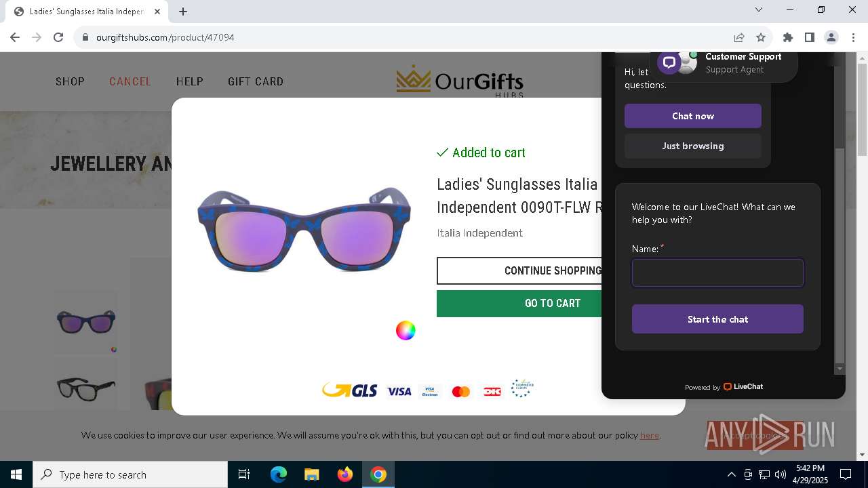
Task: Reload the page
Action: (58, 37)
